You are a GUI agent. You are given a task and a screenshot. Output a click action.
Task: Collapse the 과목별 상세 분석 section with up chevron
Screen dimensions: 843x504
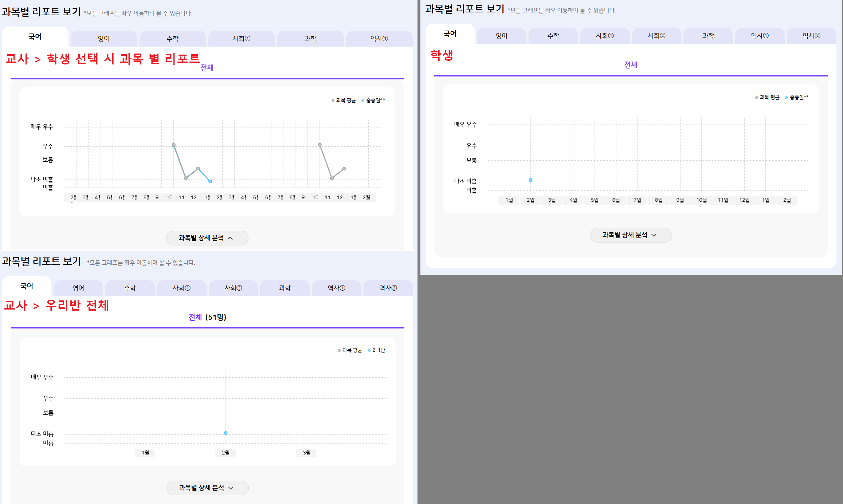[x=207, y=238]
